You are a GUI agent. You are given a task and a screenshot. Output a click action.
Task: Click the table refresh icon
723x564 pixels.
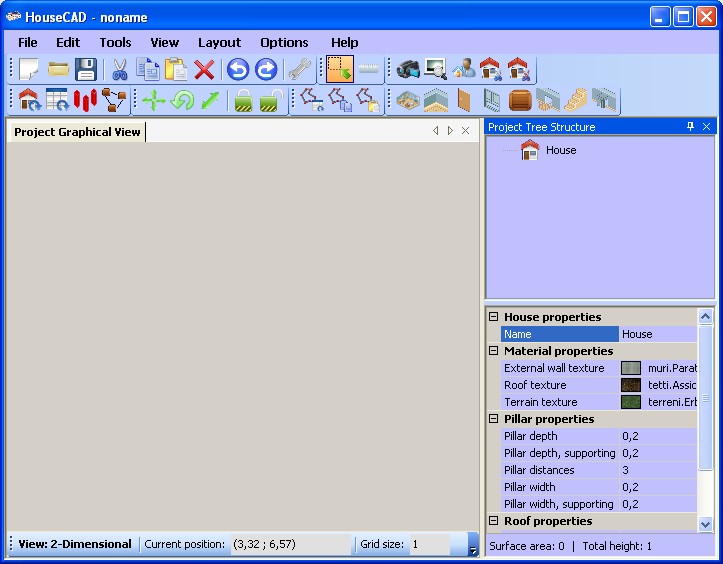point(57,100)
